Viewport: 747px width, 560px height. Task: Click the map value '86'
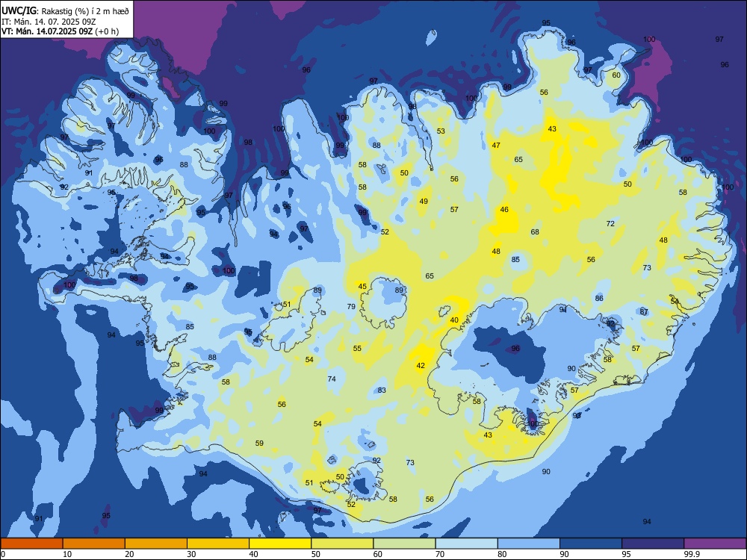point(599,299)
